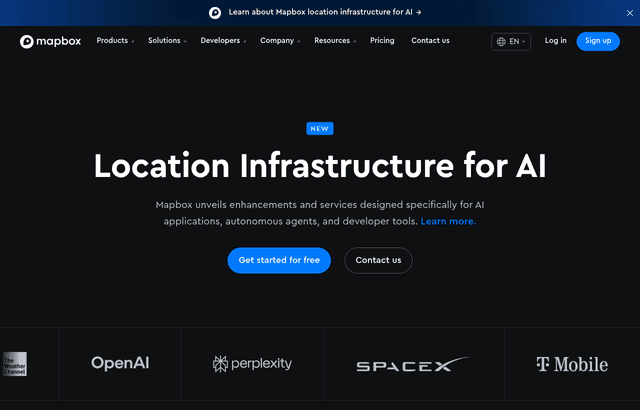
Task: Expand the Company menu
Action: [280, 41]
